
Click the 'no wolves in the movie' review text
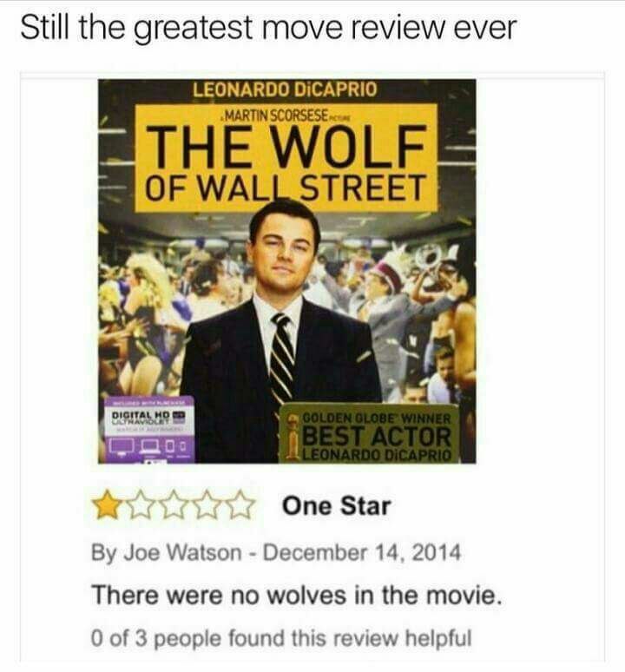tap(296, 596)
